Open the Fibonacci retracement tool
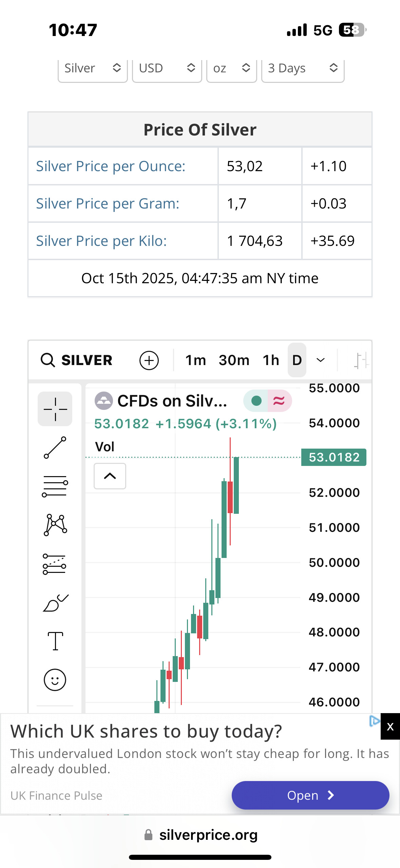The width and height of the screenshot is (400, 868). pos(55,486)
